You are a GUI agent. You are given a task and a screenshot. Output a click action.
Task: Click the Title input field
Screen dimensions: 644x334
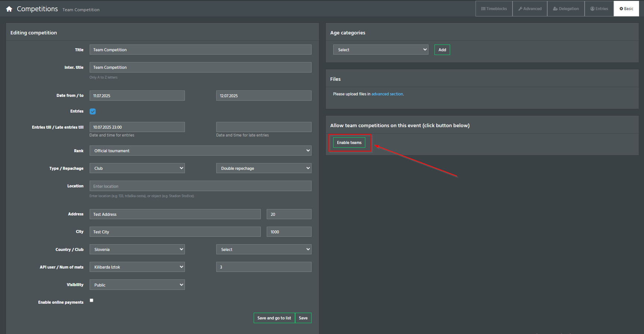(200, 50)
